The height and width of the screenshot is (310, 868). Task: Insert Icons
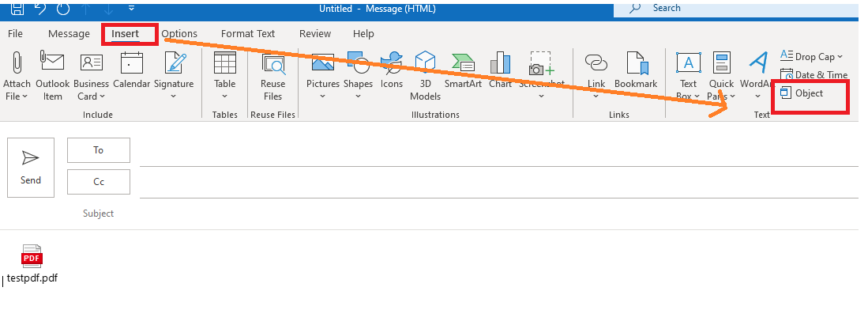click(x=392, y=70)
